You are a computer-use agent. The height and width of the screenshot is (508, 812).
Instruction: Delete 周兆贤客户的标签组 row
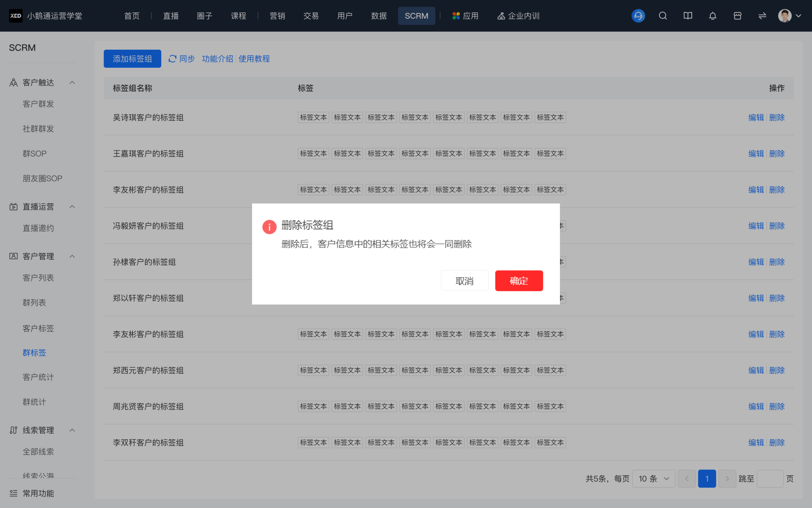(776, 406)
